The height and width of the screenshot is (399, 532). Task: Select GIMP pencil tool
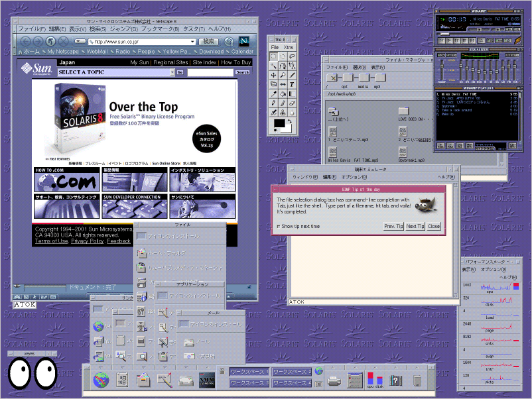click(273, 103)
